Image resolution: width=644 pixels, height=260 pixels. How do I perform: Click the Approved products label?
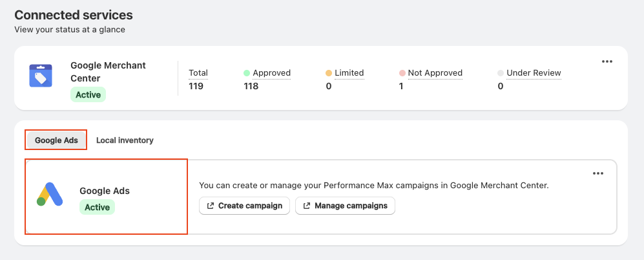click(271, 73)
